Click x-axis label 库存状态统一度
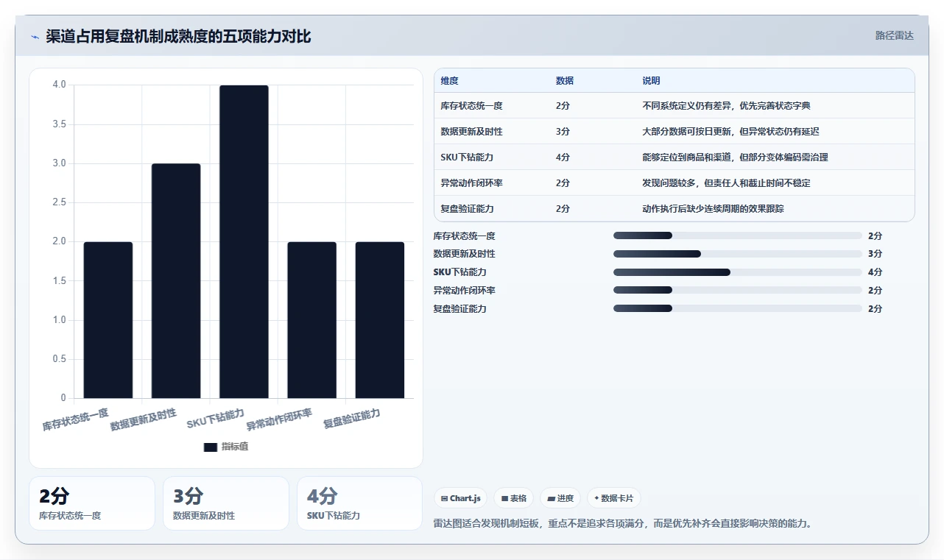This screenshot has height=560, width=944. pos(75,419)
